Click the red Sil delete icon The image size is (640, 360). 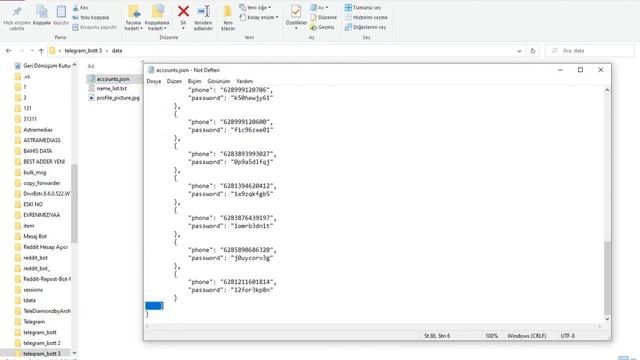(x=183, y=11)
